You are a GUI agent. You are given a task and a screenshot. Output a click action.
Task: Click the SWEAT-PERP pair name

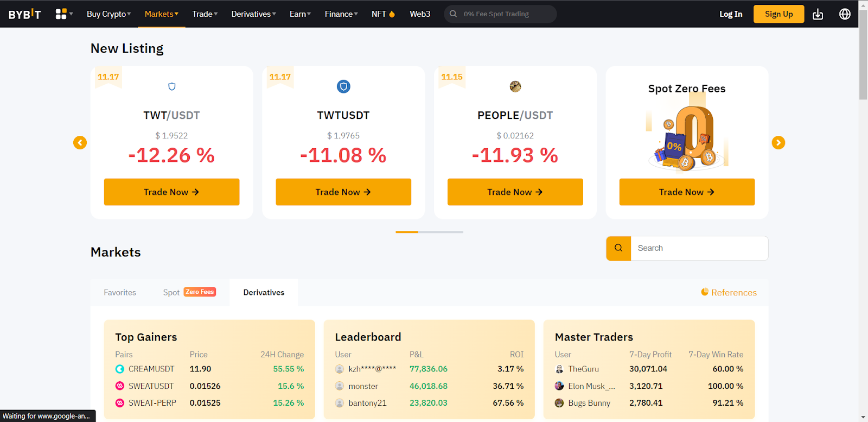(x=152, y=403)
